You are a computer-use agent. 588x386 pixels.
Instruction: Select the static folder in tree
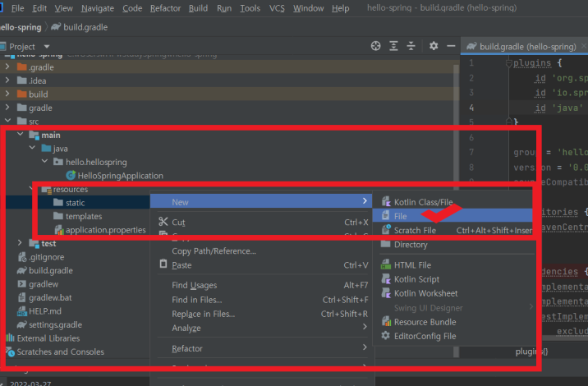tap(75, 203)
